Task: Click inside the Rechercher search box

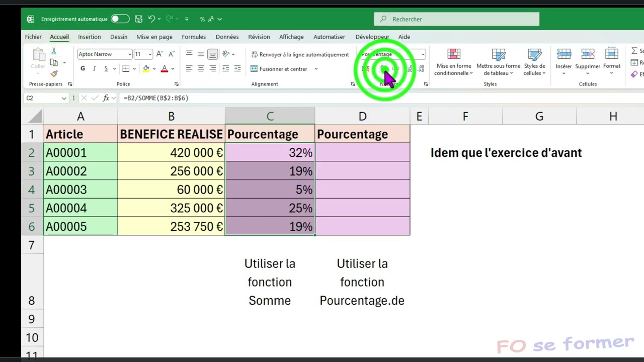Action: pyautogui.click(x=456, y=19)
